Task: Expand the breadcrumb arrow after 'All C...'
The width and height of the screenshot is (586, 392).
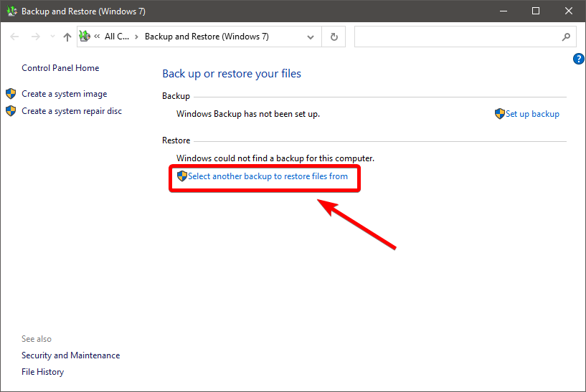Action: tap(136, 37)
